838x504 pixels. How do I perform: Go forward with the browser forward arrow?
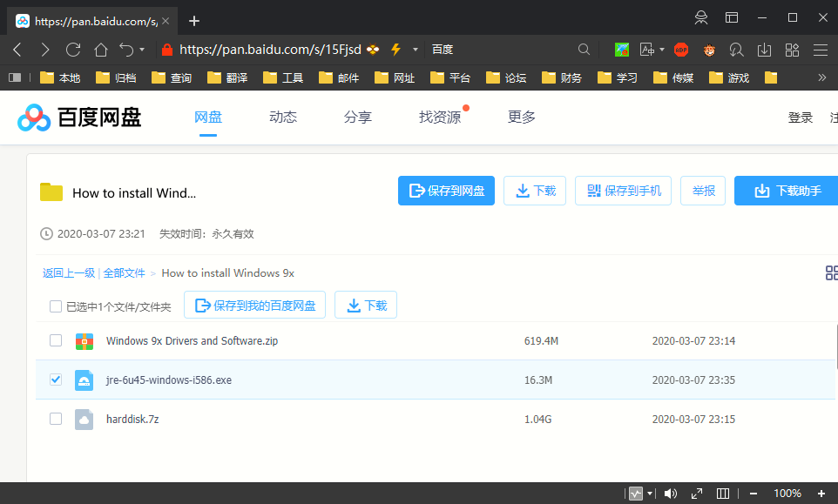pyautogui.click(x=45, y=50)
